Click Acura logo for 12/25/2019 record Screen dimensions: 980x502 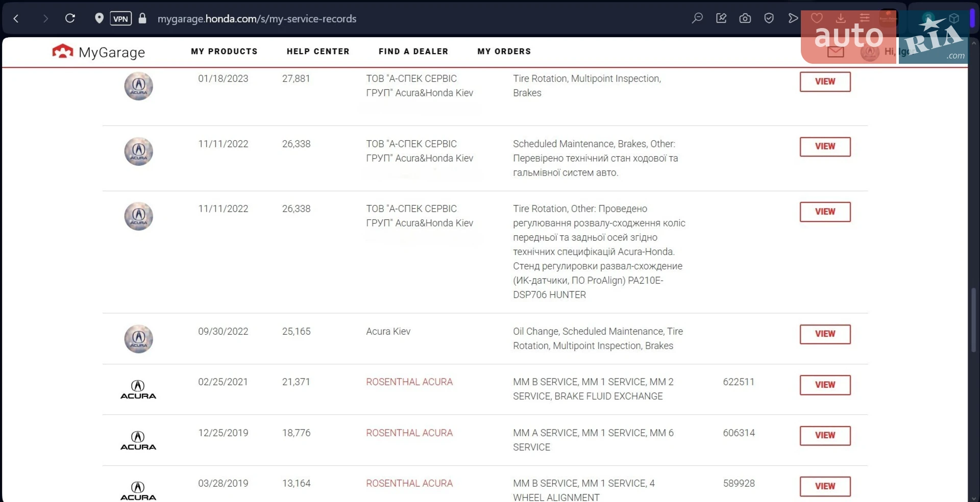(138, 440)
